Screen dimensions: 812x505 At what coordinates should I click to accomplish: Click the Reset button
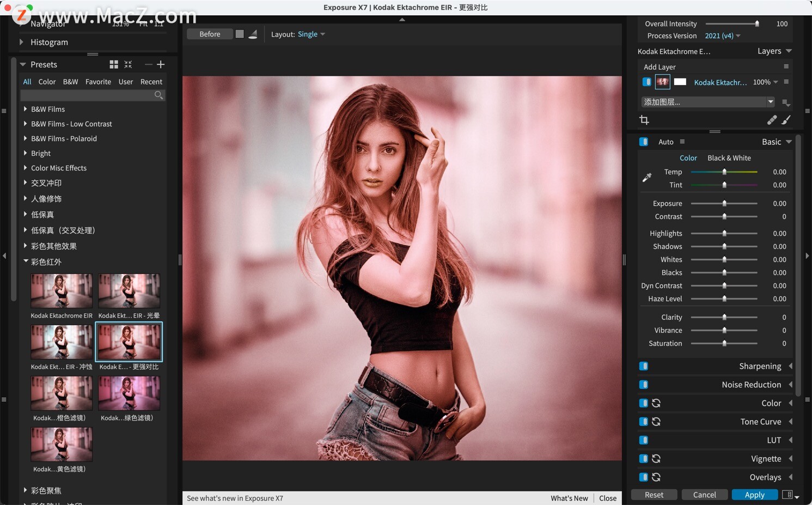(654, 495)
